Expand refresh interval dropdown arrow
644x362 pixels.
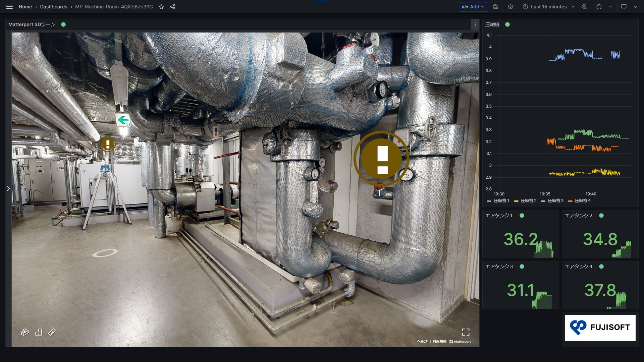[610, 7]
